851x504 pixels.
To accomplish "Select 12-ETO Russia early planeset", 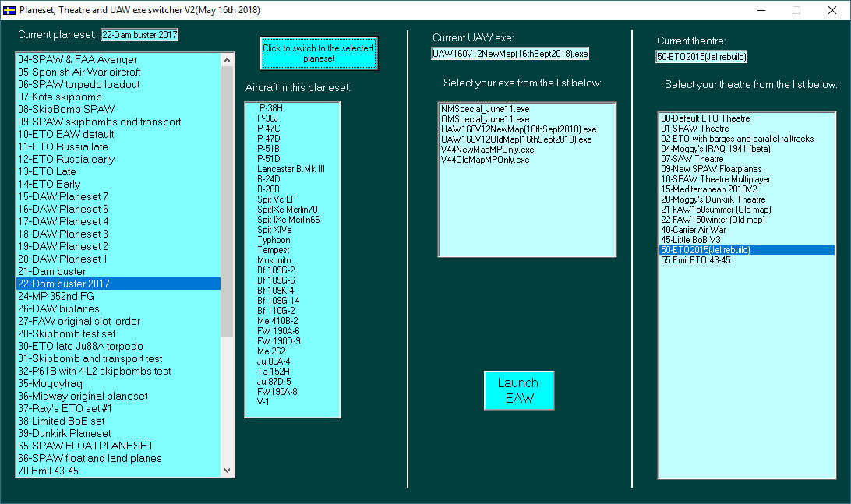I will 118,159.
